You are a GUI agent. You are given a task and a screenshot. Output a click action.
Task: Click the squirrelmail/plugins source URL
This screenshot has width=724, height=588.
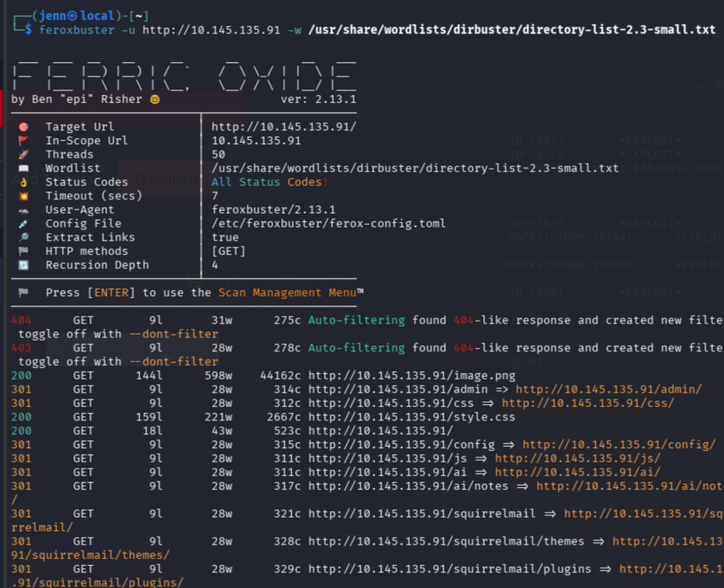click(x=450, y=569)
